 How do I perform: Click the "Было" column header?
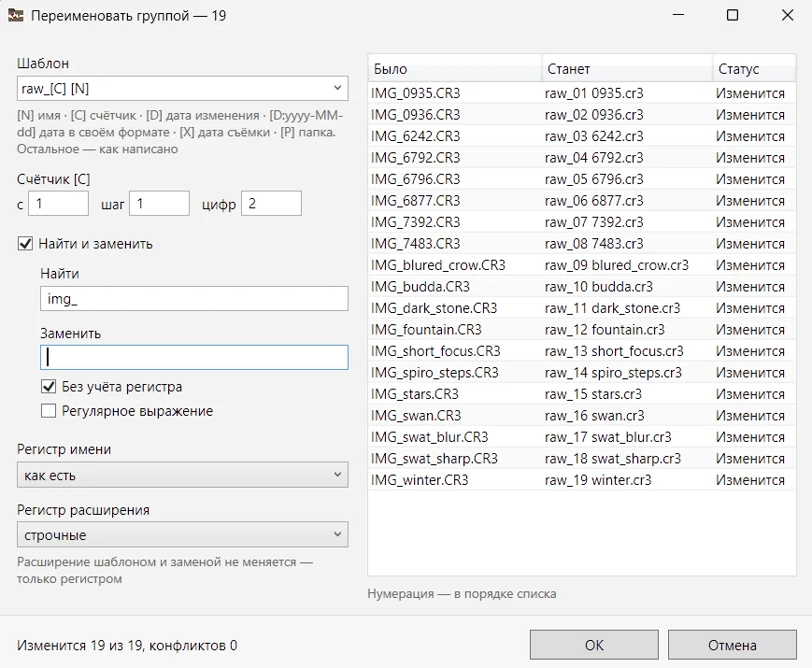tap(455, 68)
